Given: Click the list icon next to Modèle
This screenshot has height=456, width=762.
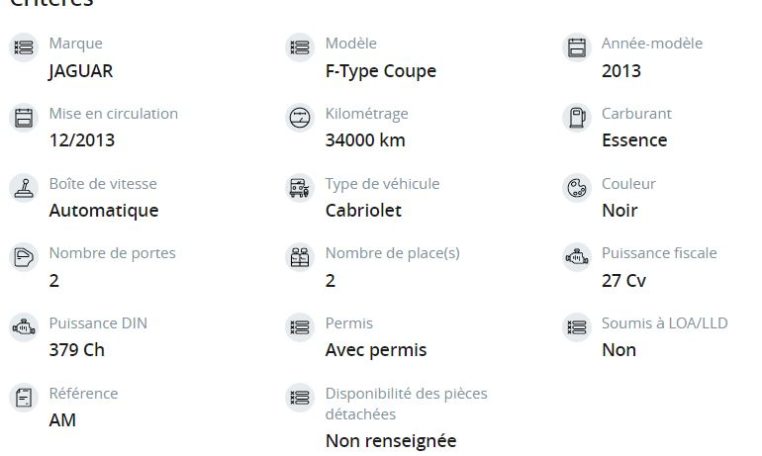Looking at the screenshot, I should tap(300, 48).
